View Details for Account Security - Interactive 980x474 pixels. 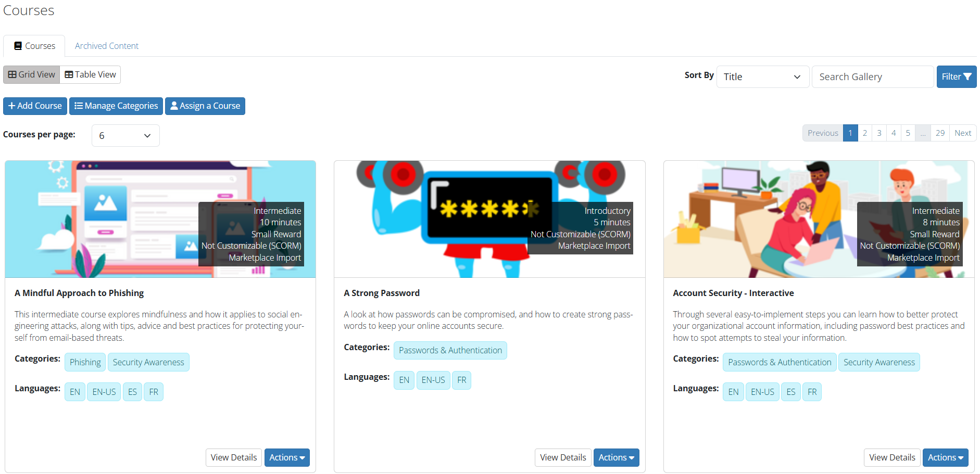click(x=892, y=457)
